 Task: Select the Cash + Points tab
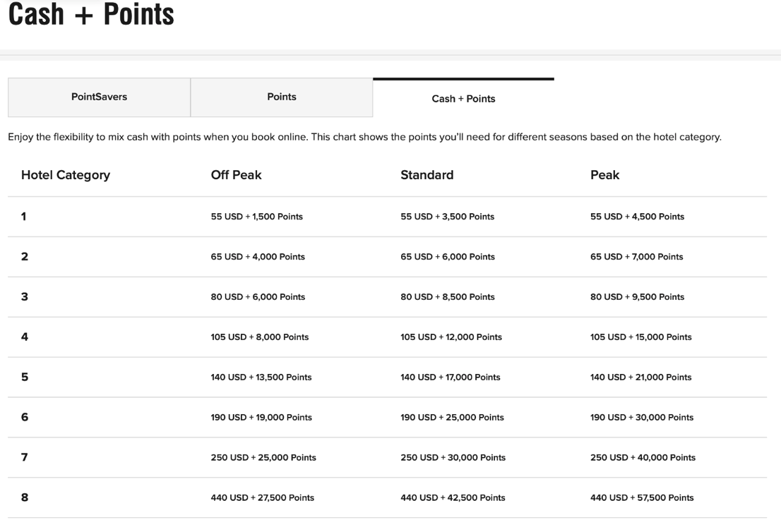coord(463,99)
